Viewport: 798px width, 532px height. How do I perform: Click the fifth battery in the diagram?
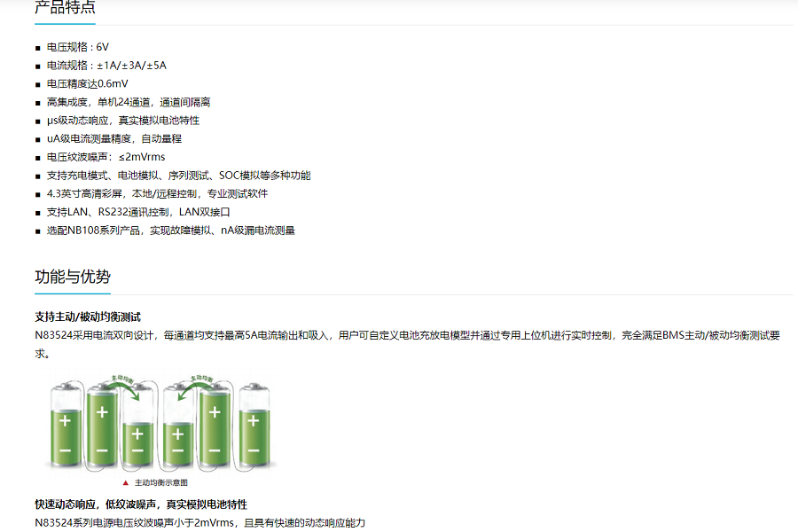(x=215, y=422)
